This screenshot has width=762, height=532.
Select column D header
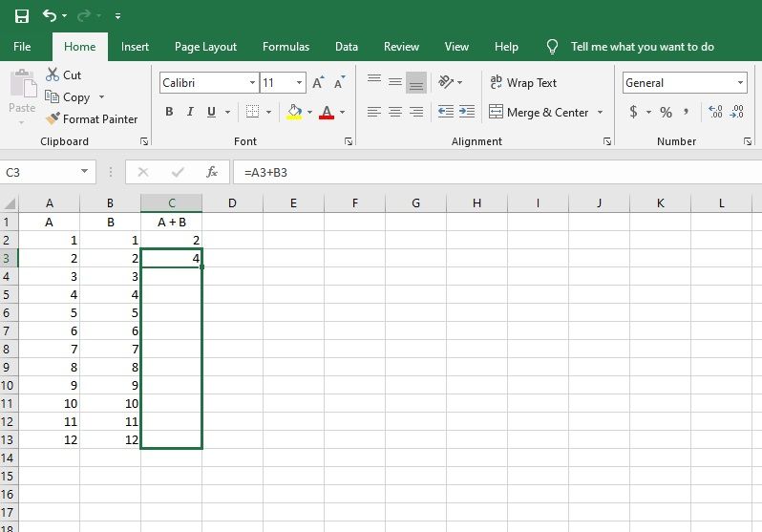click(232, 203)
